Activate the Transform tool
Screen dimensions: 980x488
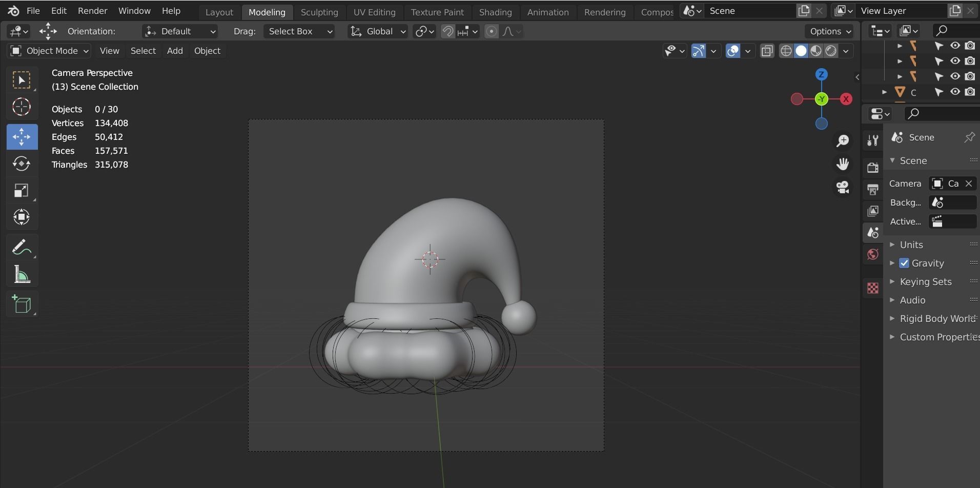22,217
